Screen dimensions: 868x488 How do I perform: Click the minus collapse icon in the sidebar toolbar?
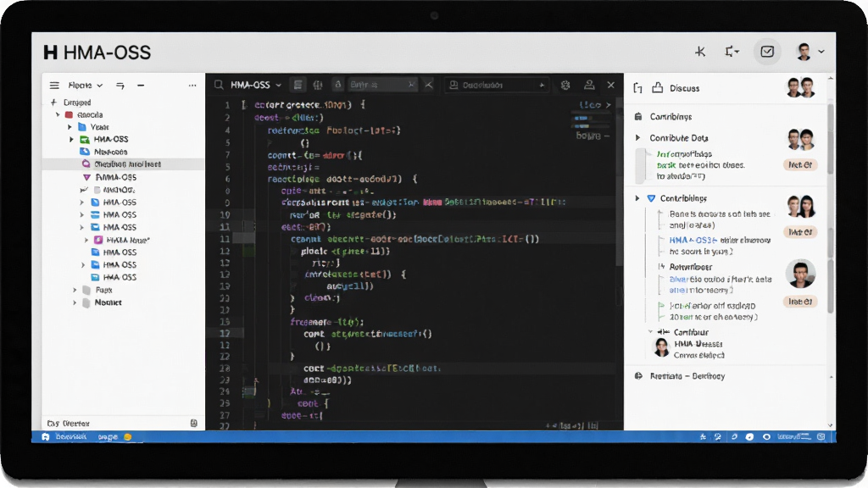coord(141,86)
